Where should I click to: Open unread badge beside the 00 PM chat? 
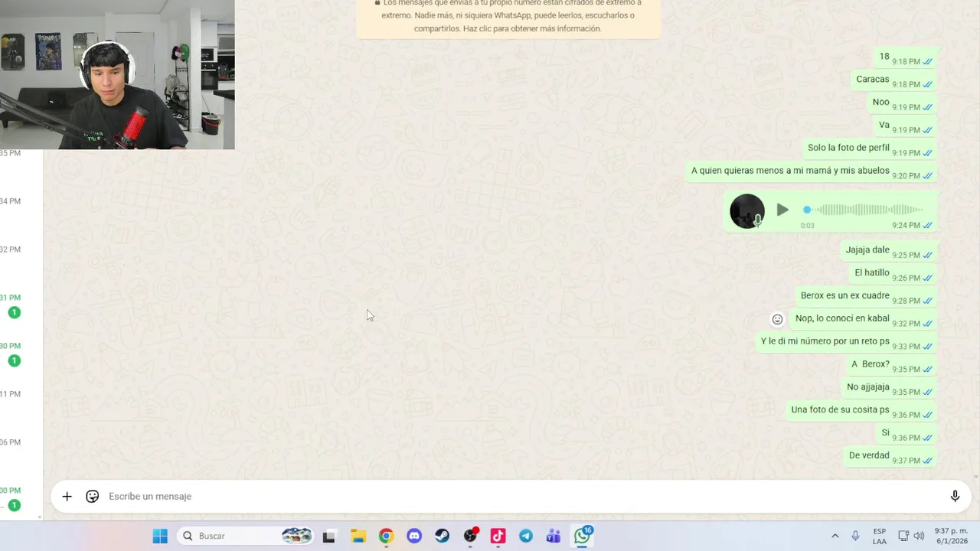[14, 505]
